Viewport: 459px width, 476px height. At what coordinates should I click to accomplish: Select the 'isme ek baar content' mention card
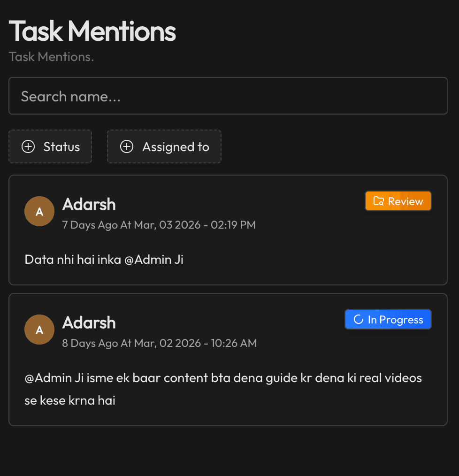(x=228, y=360)
